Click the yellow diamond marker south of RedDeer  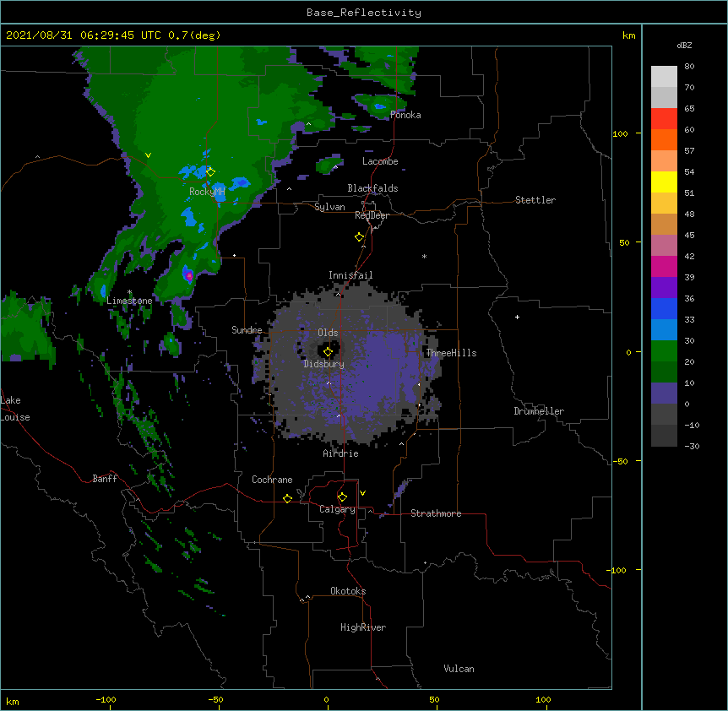pos(359,237)
